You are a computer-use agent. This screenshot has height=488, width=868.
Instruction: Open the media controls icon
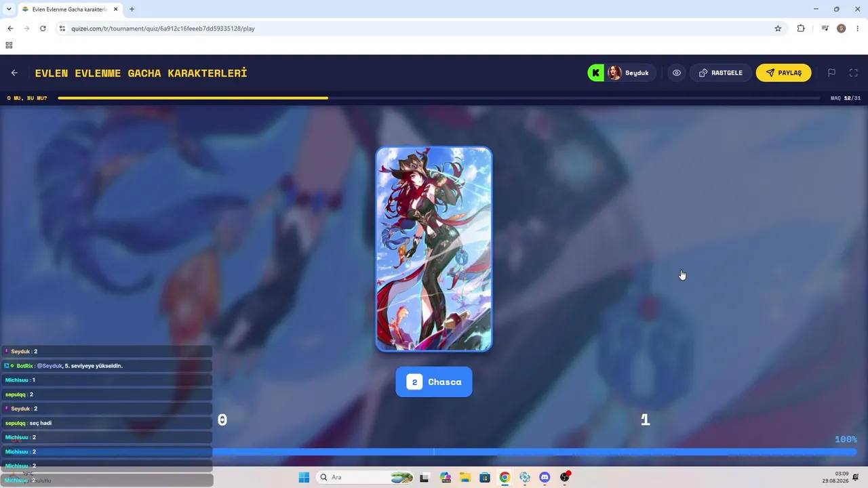click(x=825, y=28)
